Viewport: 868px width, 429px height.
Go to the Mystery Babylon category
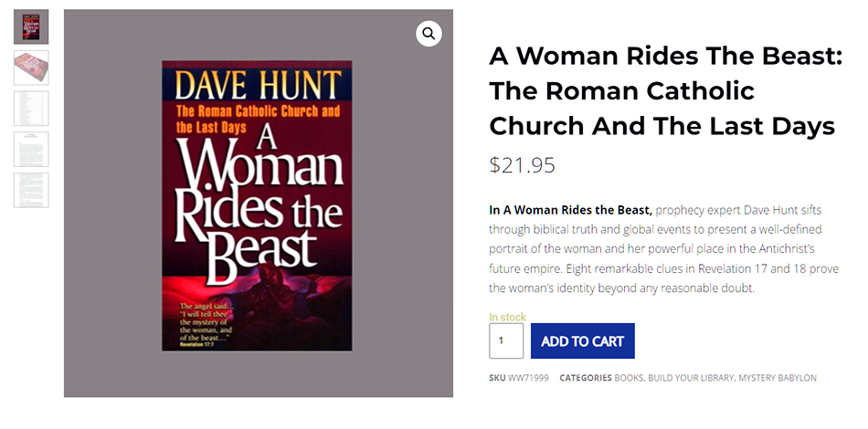tap(778, 378)
